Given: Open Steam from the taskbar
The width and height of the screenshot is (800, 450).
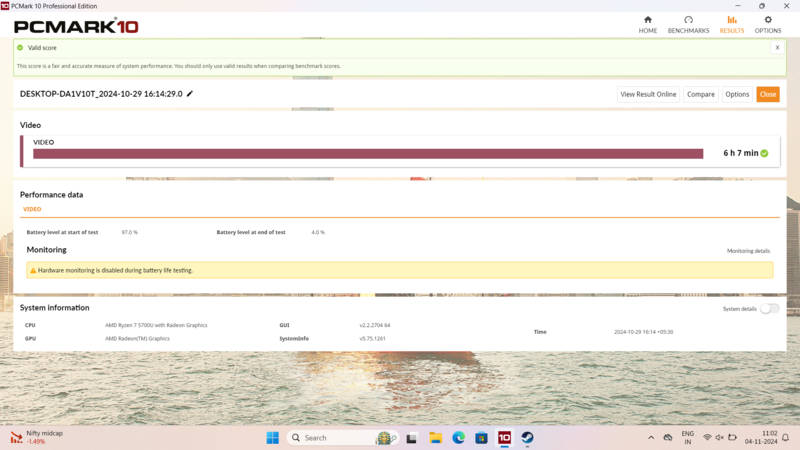Looking at the screenshot, I should (x=527, y=438).
